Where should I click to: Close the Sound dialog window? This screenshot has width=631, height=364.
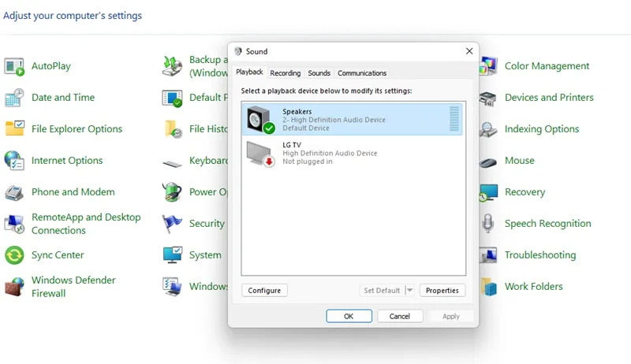tap(469, 51)
